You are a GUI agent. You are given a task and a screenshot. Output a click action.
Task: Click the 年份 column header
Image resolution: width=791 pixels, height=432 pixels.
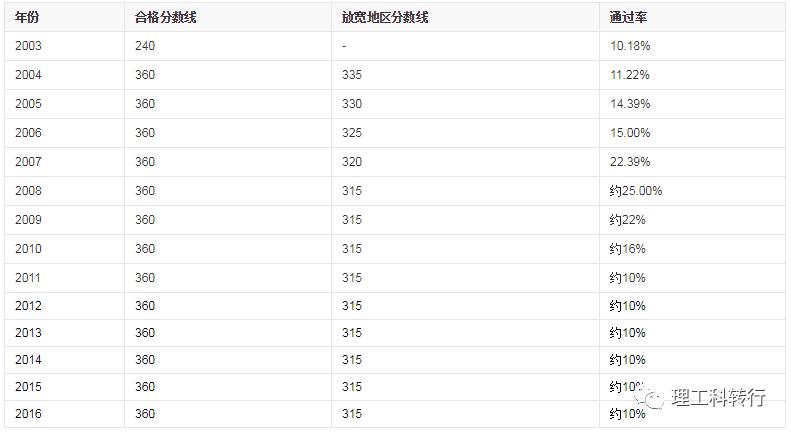point(27,18)
